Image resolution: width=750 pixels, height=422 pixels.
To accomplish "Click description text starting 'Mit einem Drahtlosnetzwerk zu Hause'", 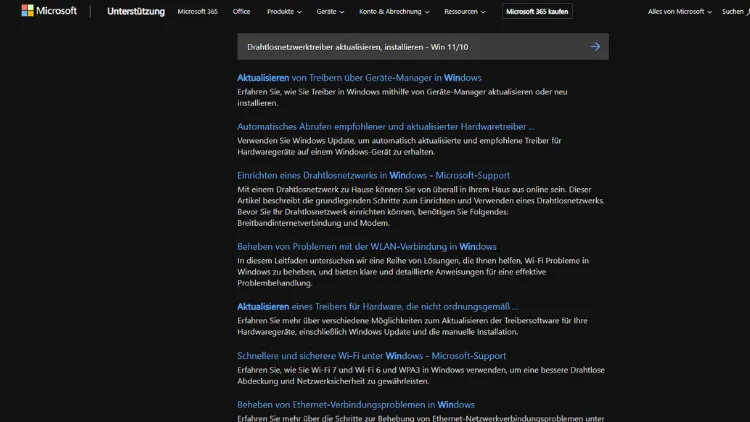I will click(421, 206).
